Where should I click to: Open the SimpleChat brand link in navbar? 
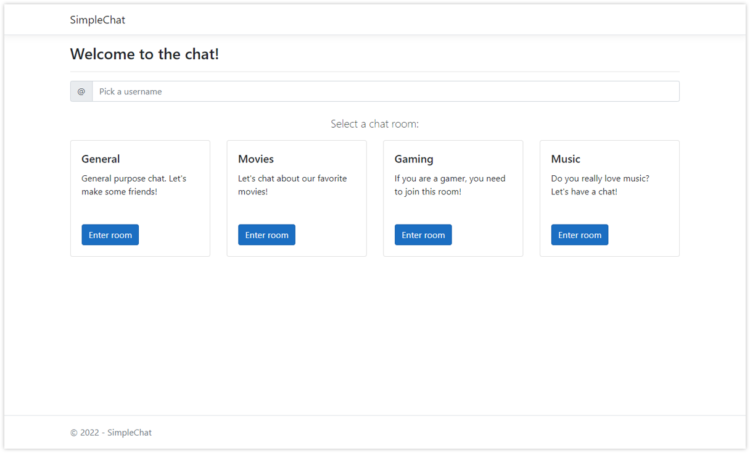pyautogui.click(x=97, y=20)
